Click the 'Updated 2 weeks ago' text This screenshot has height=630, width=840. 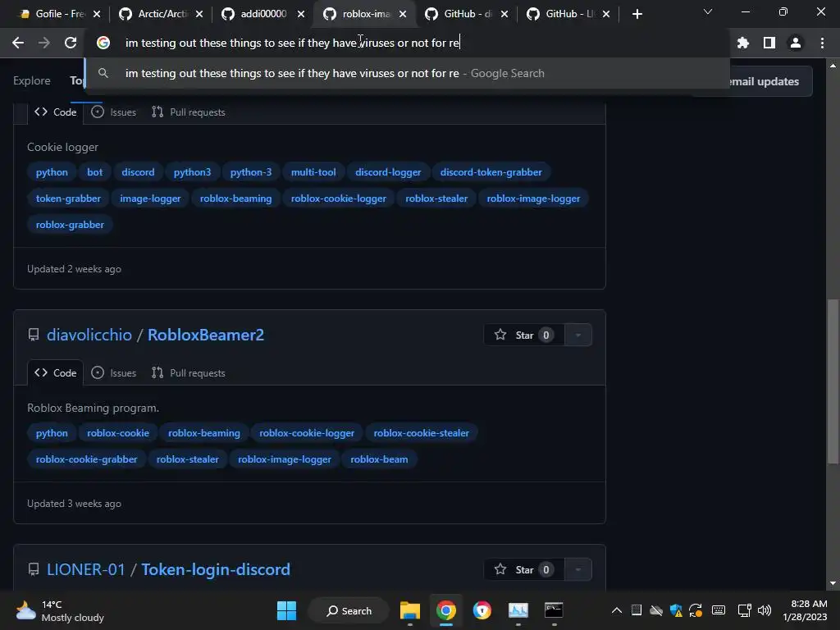(x=74, y=269)
